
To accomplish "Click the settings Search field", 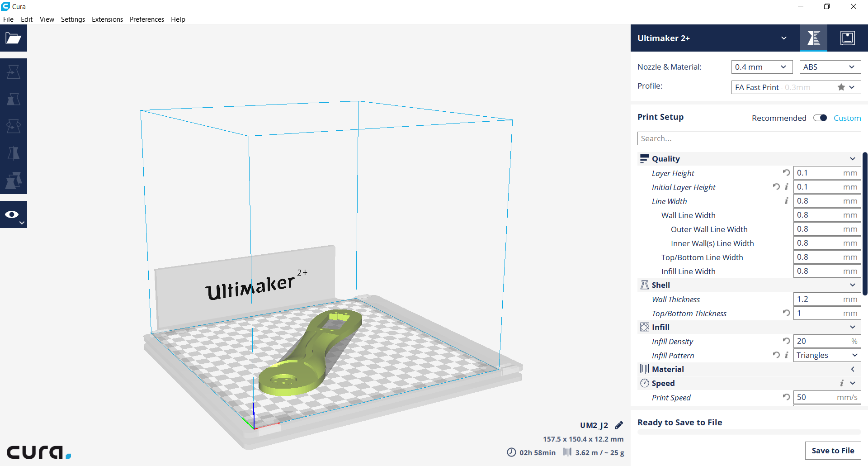I will [749, 138].
